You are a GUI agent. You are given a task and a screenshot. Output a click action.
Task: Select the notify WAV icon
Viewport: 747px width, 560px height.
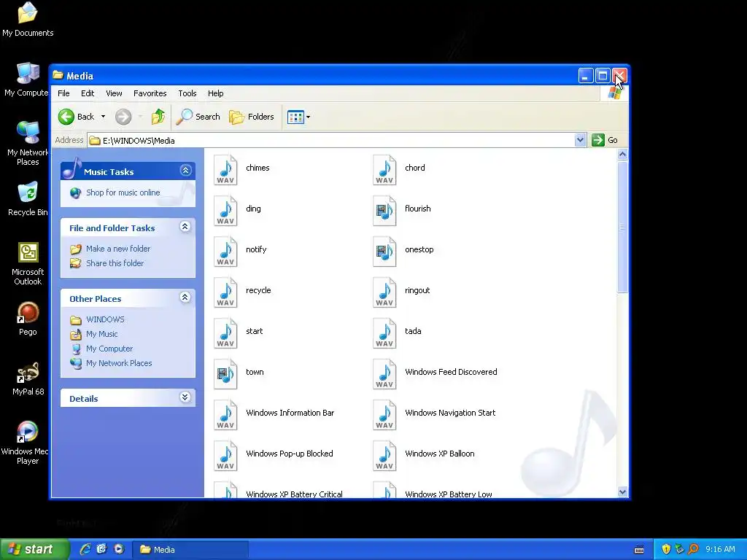coord(225,252)
